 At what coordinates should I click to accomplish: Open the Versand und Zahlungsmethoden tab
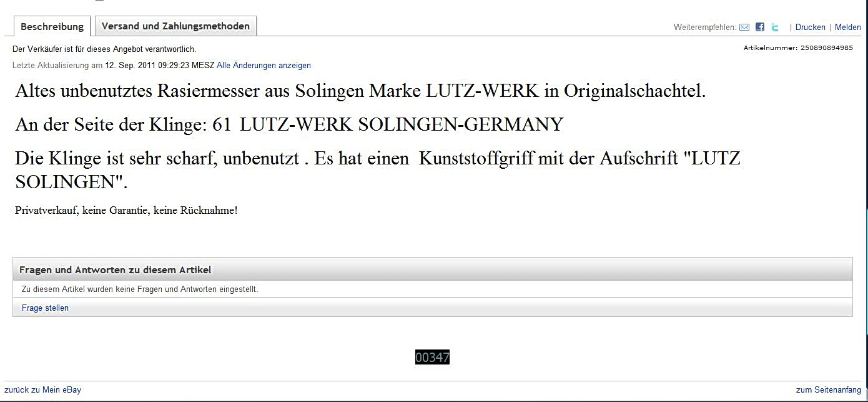[x=175, y=26]
